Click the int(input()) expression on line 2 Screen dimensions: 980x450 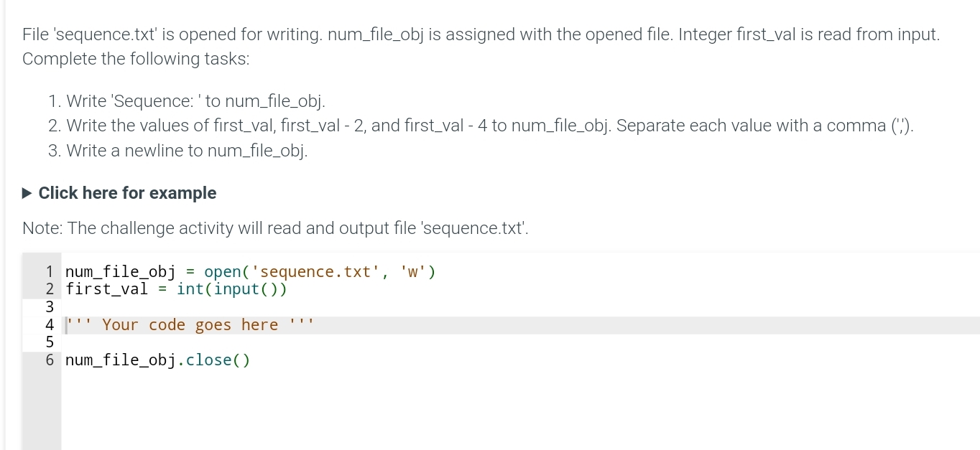coord(230,289)
